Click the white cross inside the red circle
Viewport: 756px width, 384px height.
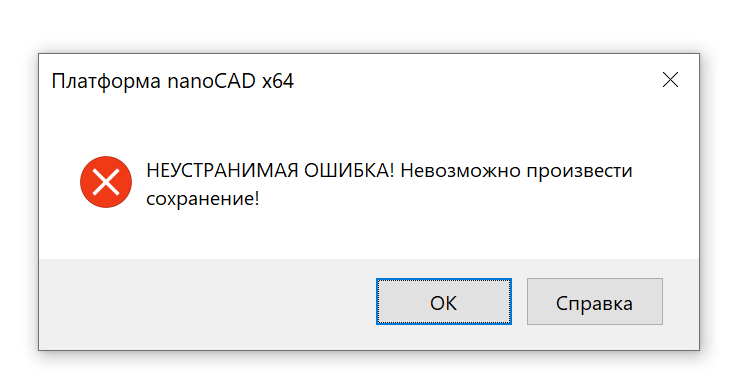[x=106, y=182]
